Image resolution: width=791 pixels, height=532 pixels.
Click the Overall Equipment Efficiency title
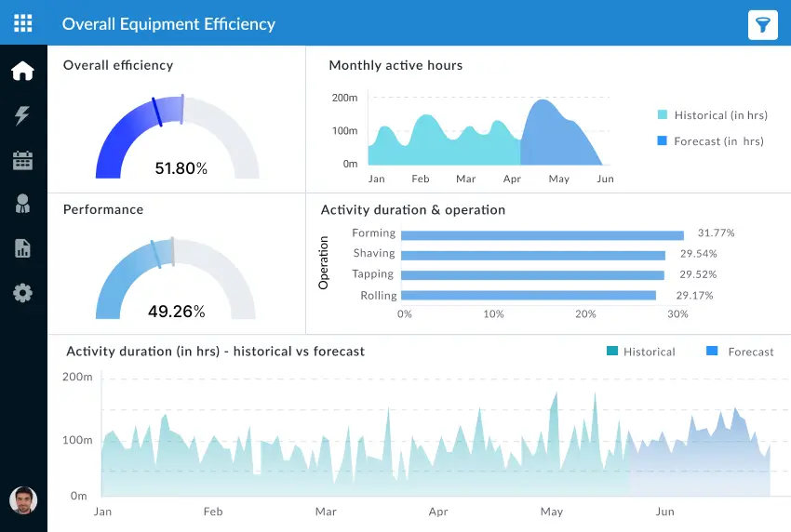click(x=168, y=24)
